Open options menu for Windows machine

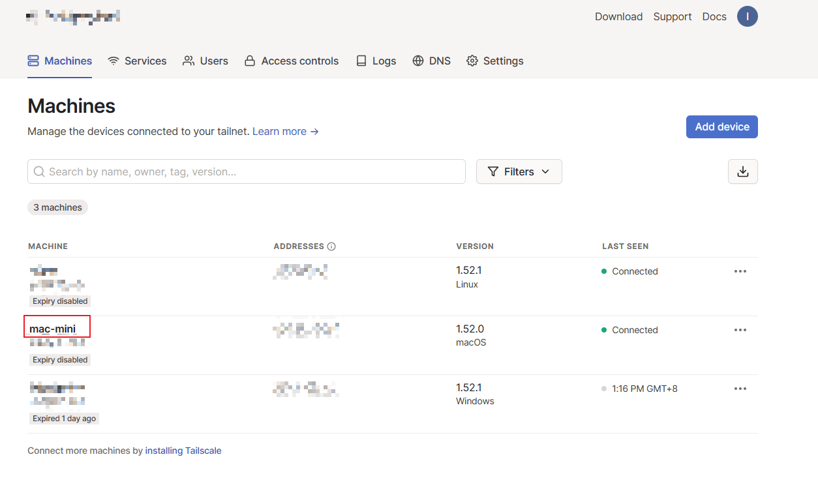740,389
